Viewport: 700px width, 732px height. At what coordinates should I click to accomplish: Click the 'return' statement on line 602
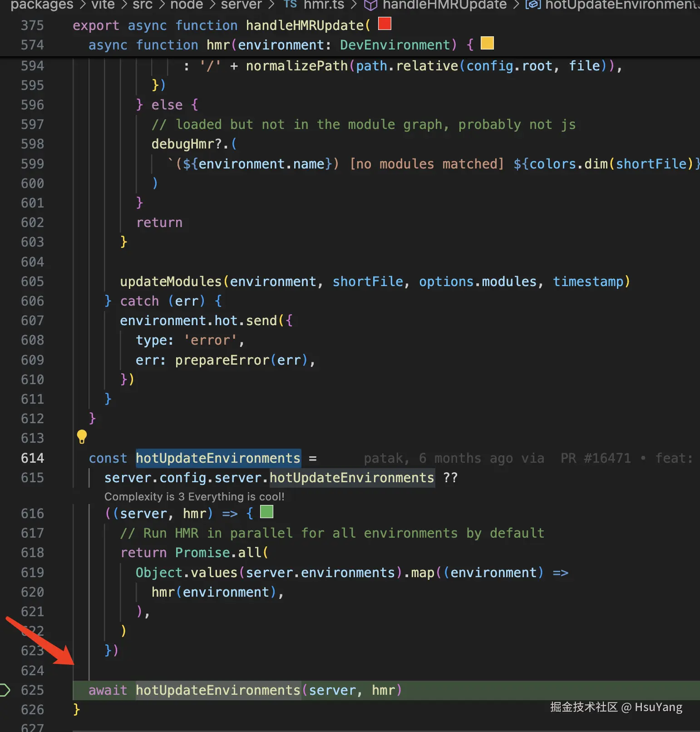tap(159, 223)
